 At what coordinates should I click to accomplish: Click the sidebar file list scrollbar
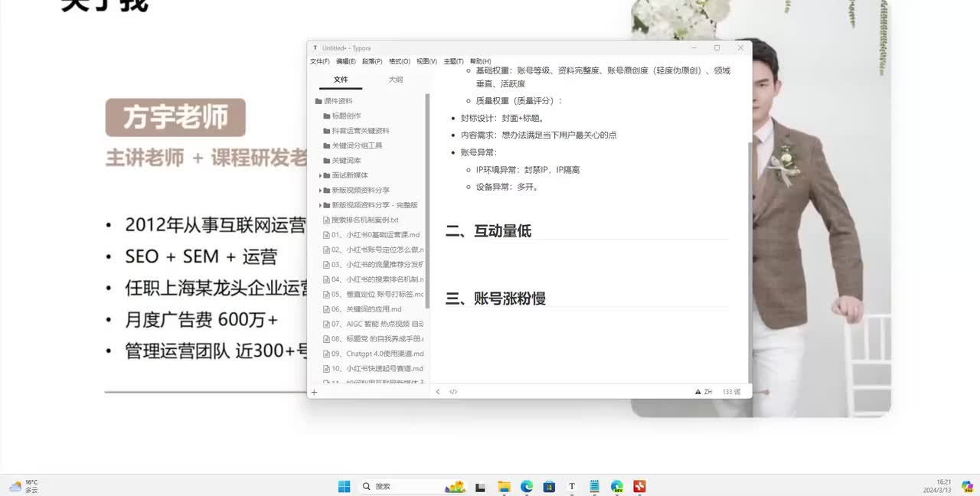pos(427,201)
